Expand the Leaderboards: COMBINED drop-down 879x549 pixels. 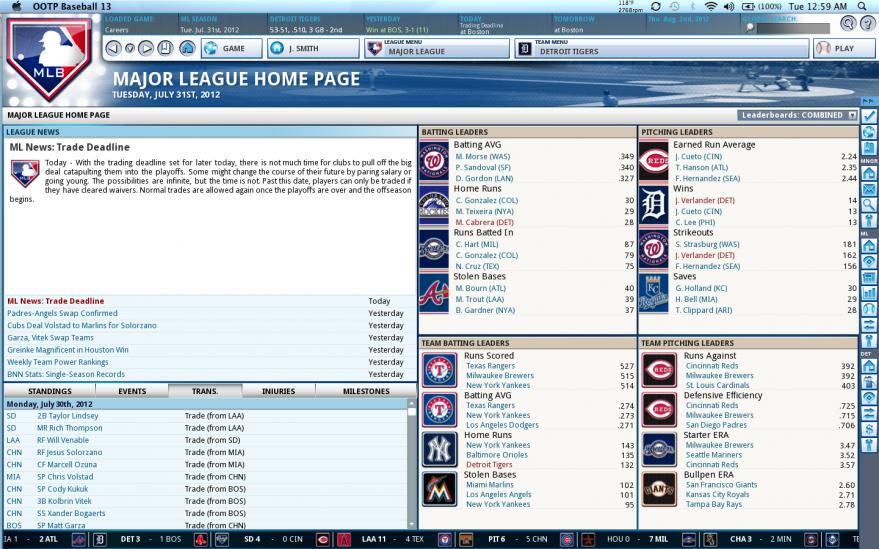pyautogui.click(x=797, y=115)
